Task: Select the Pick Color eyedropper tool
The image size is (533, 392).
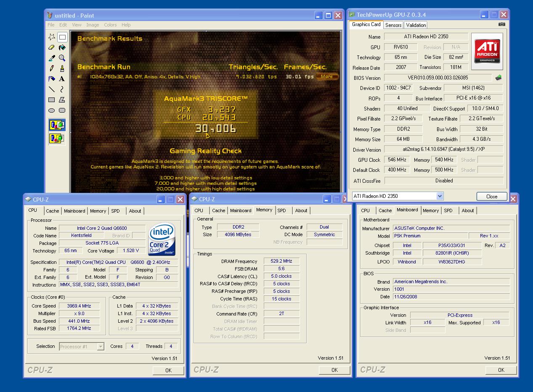Action: click(x=51, y=58)
